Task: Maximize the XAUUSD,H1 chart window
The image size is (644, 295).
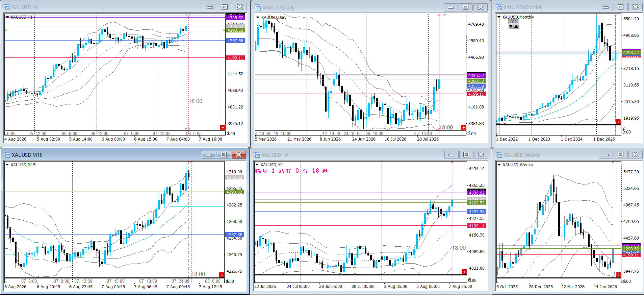Action: point(225,7)
